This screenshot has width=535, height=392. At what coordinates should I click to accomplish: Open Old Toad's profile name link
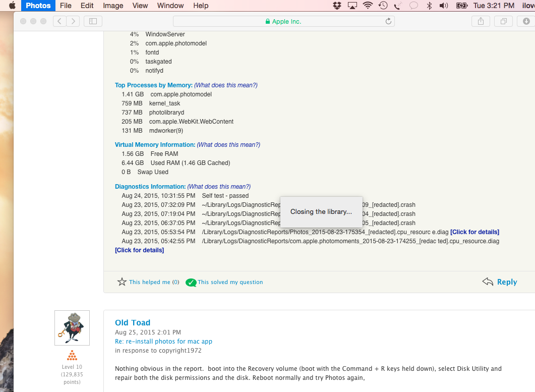(x=133, y=322)
